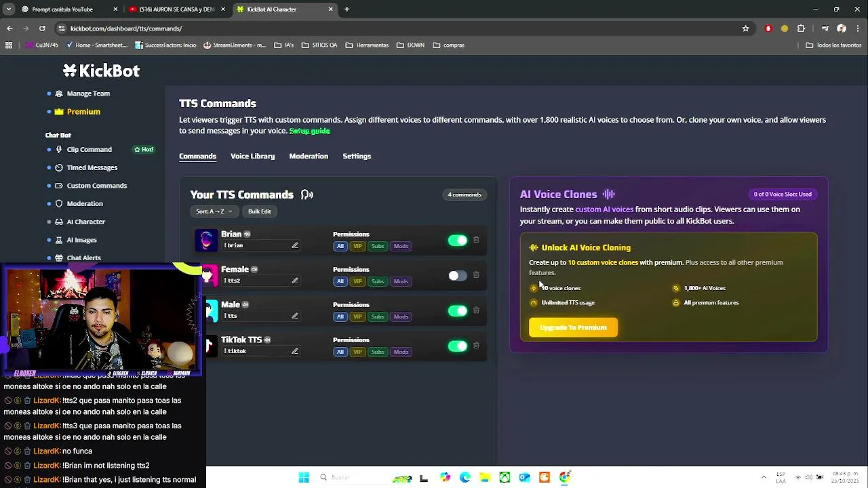Screen dimensions: 868x488
Task: Delete the TikTok TTS command
Action: point(476,345)
